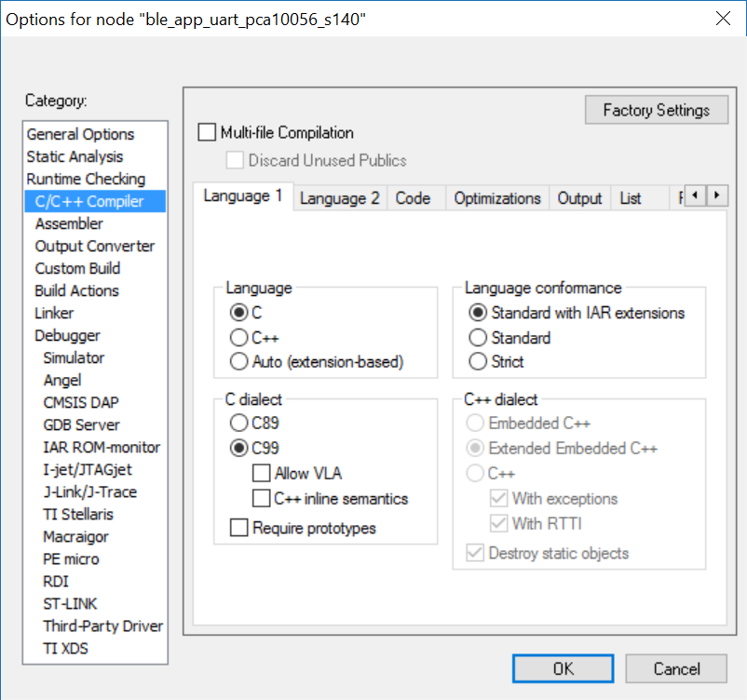Select Simulator in category list

tap(95, 358)
